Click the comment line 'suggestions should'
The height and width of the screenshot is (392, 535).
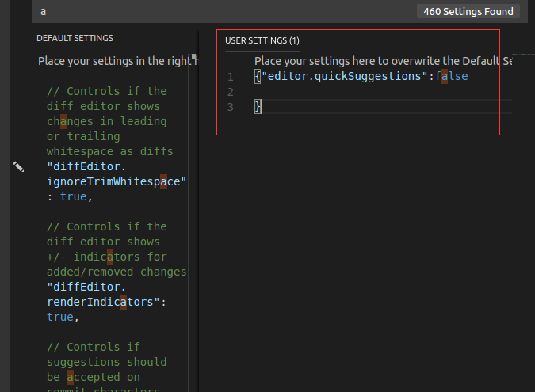click(x=107, y=362)
